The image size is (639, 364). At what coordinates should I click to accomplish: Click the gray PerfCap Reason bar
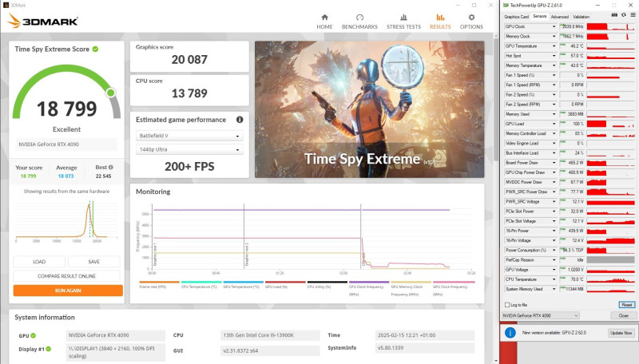pyautogui.click(x=610, y=259)
